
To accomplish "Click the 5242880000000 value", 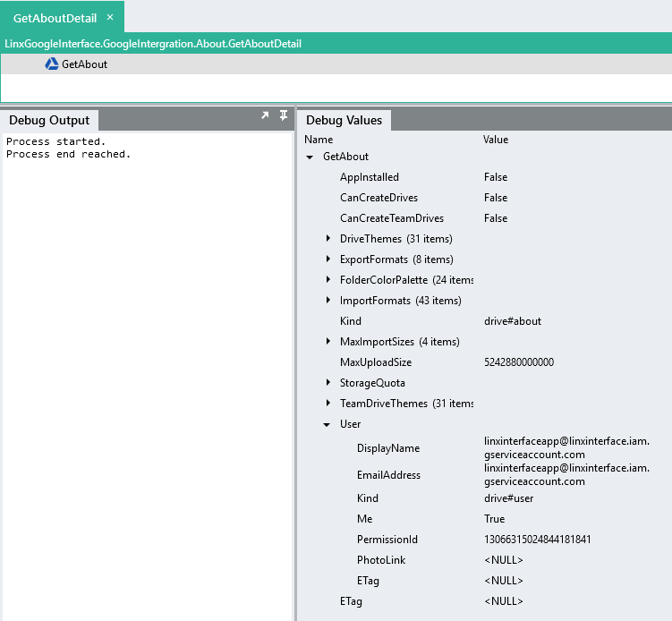I will tap(519, 362).
